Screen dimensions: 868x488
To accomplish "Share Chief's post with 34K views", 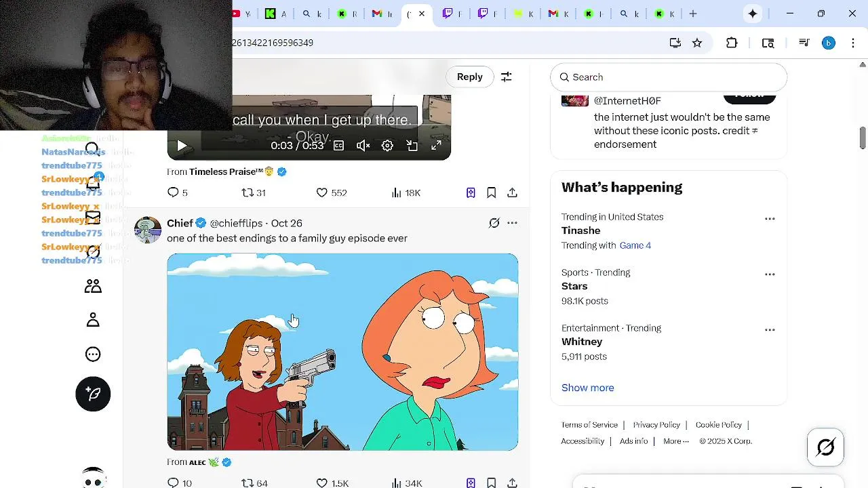I will (x=512, y=483).
